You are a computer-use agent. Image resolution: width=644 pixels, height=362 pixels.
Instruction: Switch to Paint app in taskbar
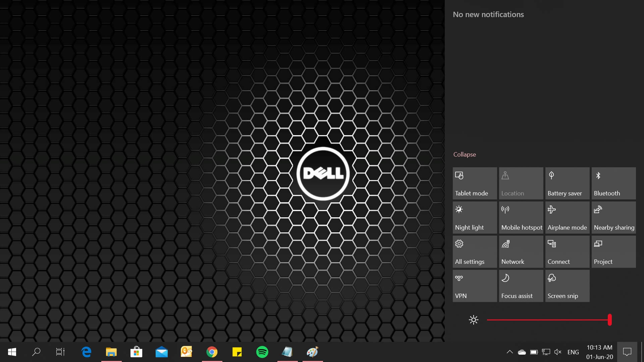[313, 352]
